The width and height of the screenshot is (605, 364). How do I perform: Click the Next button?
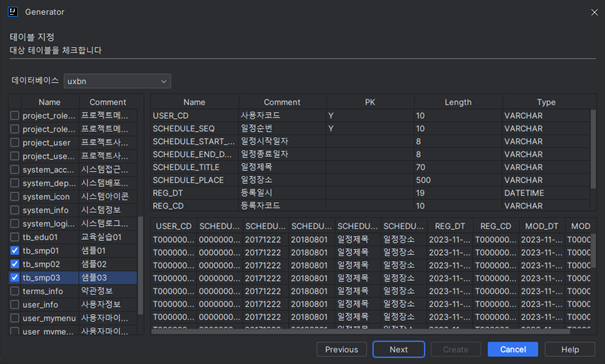coord(399,349)
